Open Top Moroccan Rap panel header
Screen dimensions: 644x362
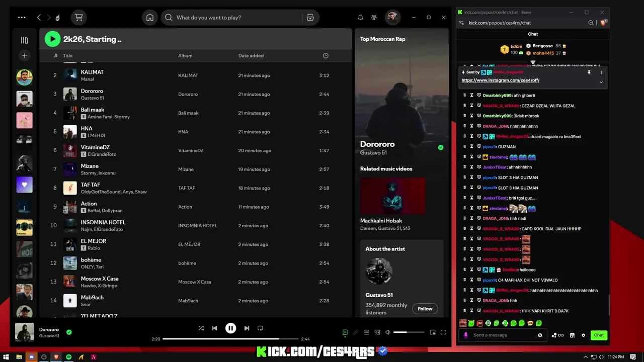tap(382, 39)
